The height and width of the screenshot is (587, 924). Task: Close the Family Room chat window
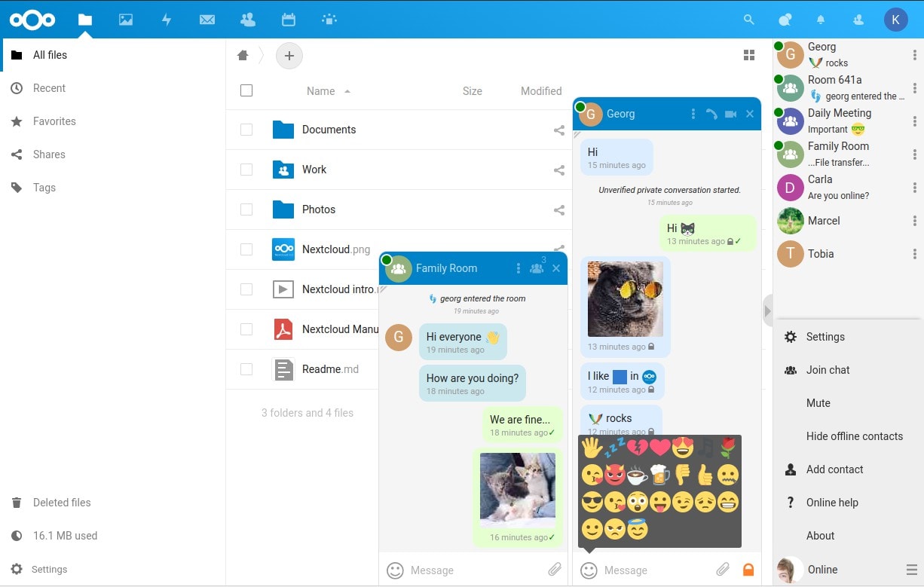pyautogui.click(x=556, y=268)
